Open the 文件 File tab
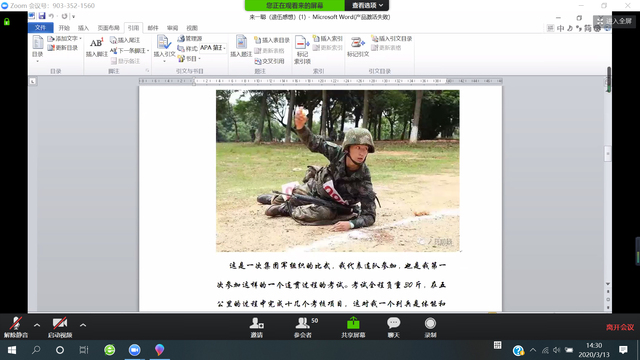The height and width of the screenshot is (360, 640). pyautogui.click(x=40, y=27)
